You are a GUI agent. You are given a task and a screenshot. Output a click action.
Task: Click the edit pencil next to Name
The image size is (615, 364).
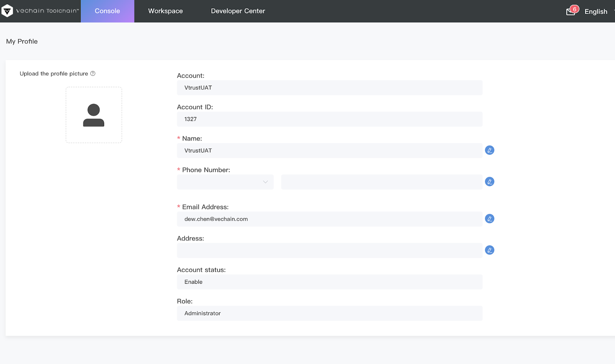tap(489, 150)
